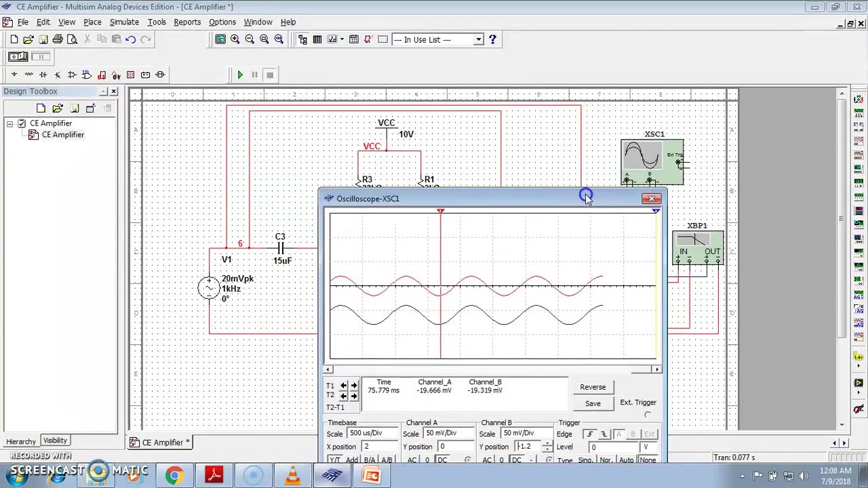
Task: Collapse the CE Amplifier tree node
Action: coord(10,123)
